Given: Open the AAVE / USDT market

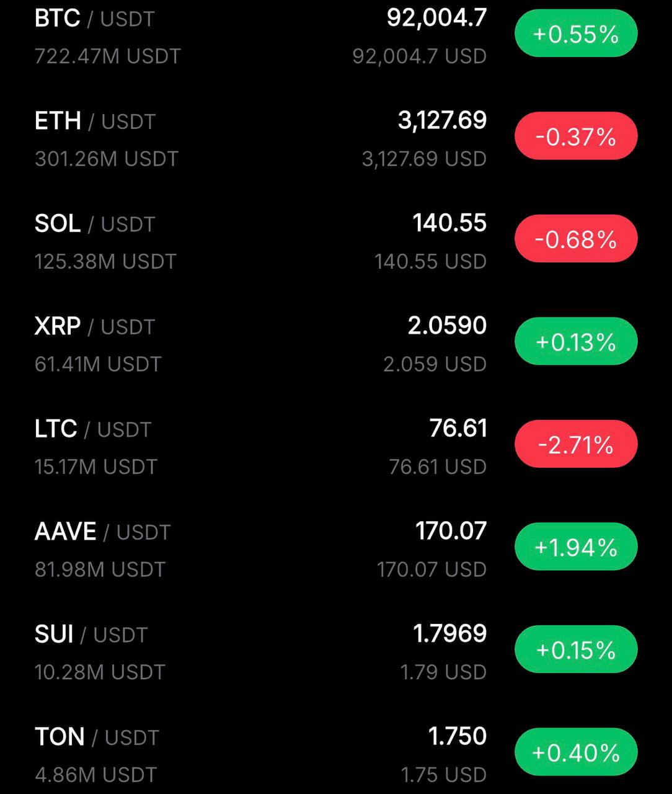Looking at the screenshot, I should (x=102, y=532).
